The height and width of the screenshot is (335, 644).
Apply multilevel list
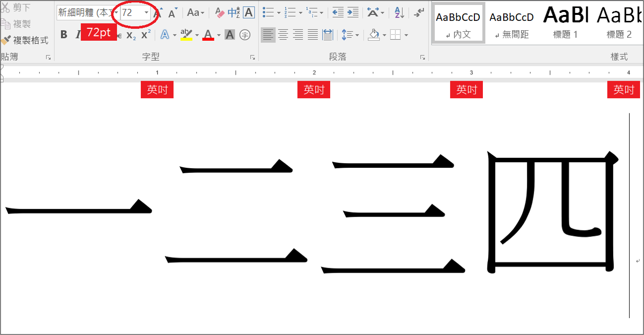pyautogui.click(x=312, y=13)
